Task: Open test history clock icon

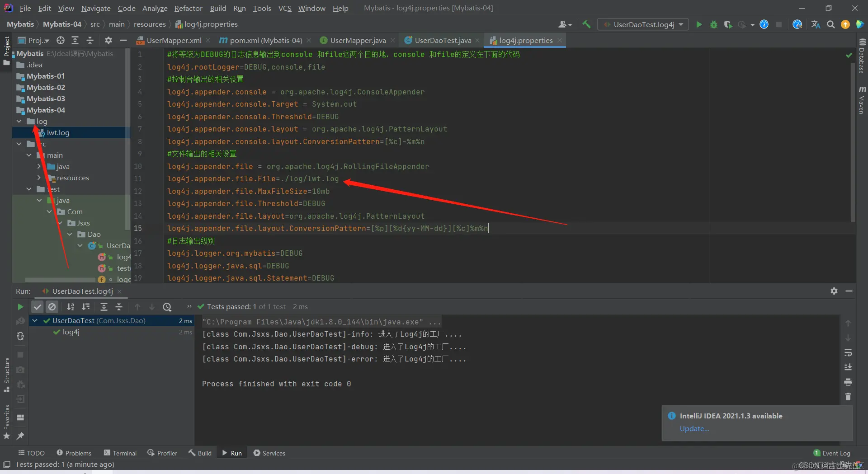Action: click(167, 307)
